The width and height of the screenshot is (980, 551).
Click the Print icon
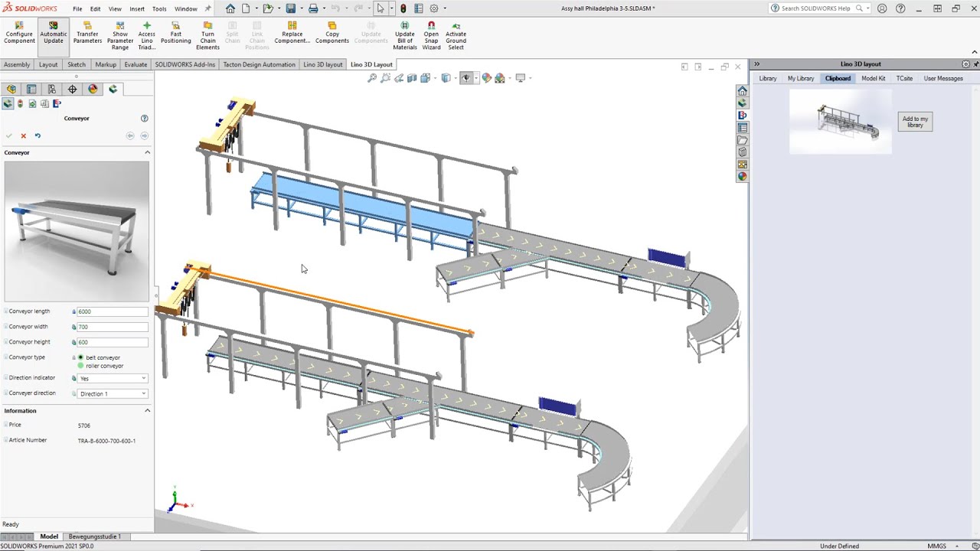pos(313,8)
